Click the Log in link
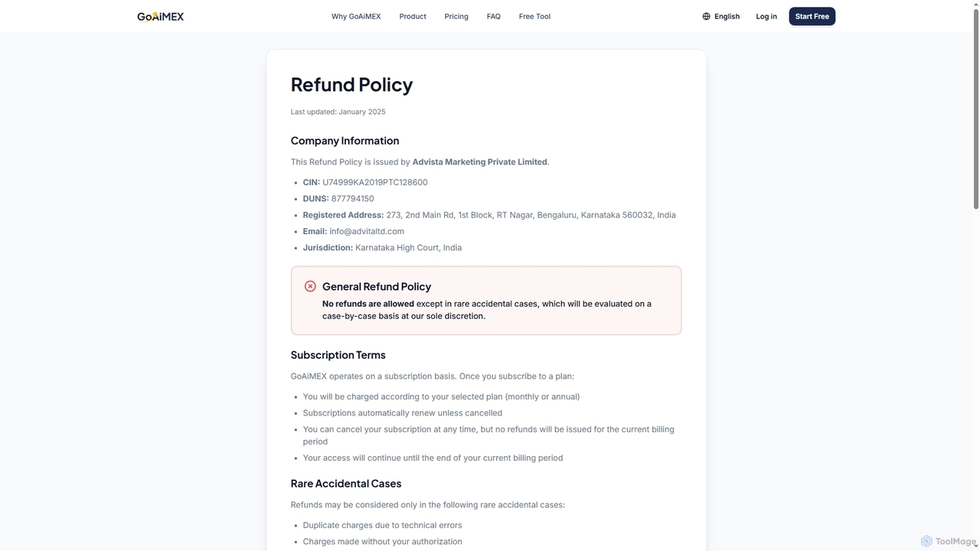 point(766,16)
